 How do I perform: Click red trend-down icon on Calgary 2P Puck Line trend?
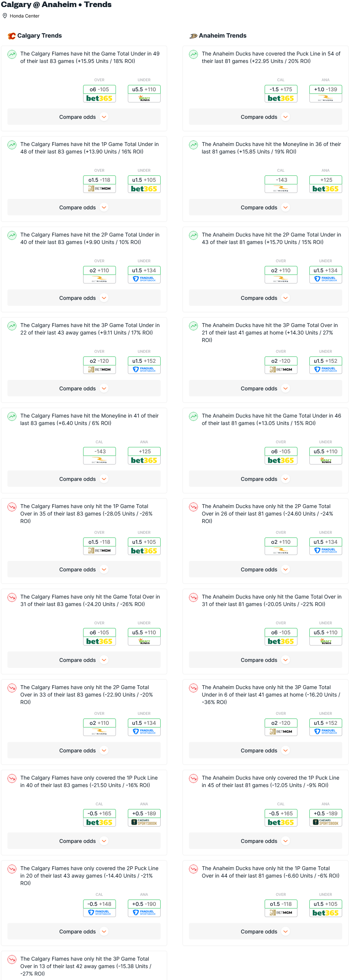(x=12, y=869)
